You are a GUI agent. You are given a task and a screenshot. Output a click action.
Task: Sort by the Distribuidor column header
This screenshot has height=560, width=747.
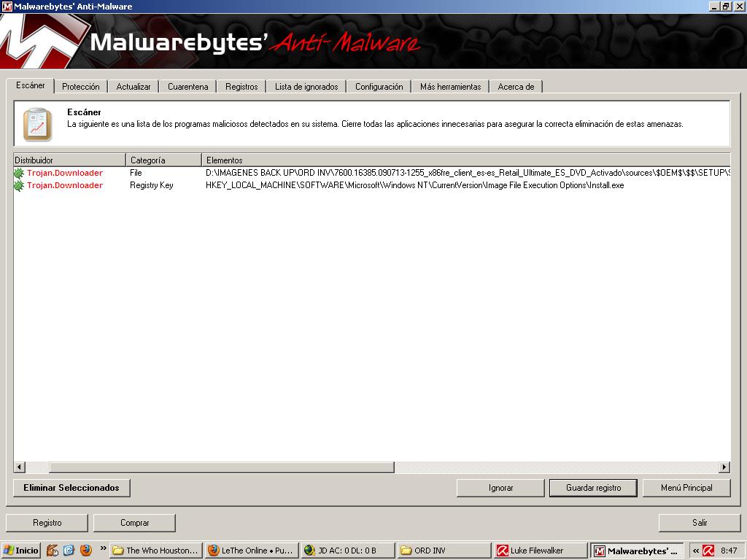(x=69, y=160)
